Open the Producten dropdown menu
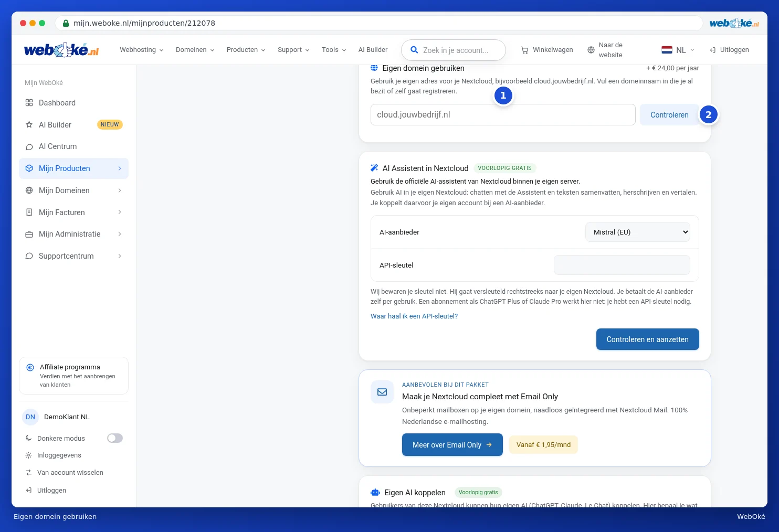The height and width of the screenshot is (532, 779). pyautogui.click(x=246, y=50)
